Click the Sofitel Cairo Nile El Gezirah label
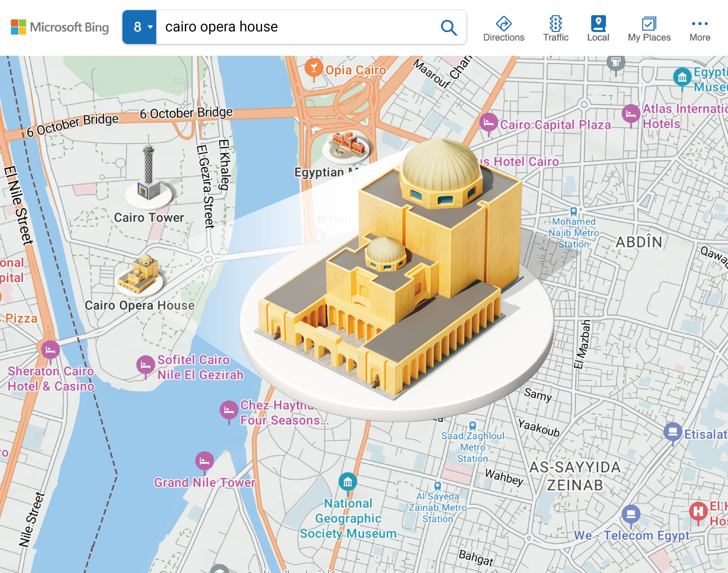Image resolution: width=728 pixels, height=573 pixels. pyautogui.click(x=200, y=367)
